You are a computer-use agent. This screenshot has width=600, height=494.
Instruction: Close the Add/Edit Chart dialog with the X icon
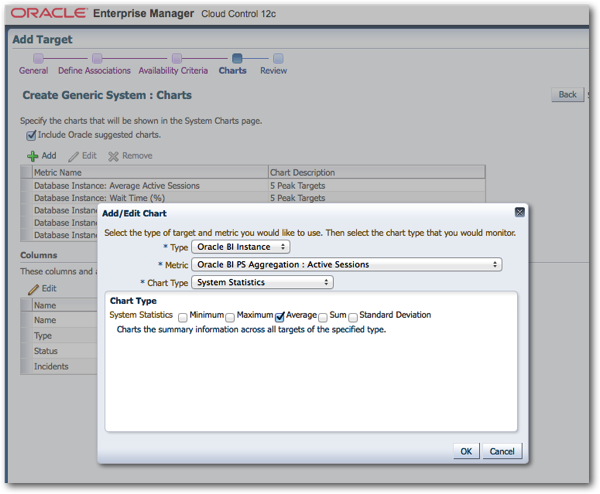pos(519,212)
